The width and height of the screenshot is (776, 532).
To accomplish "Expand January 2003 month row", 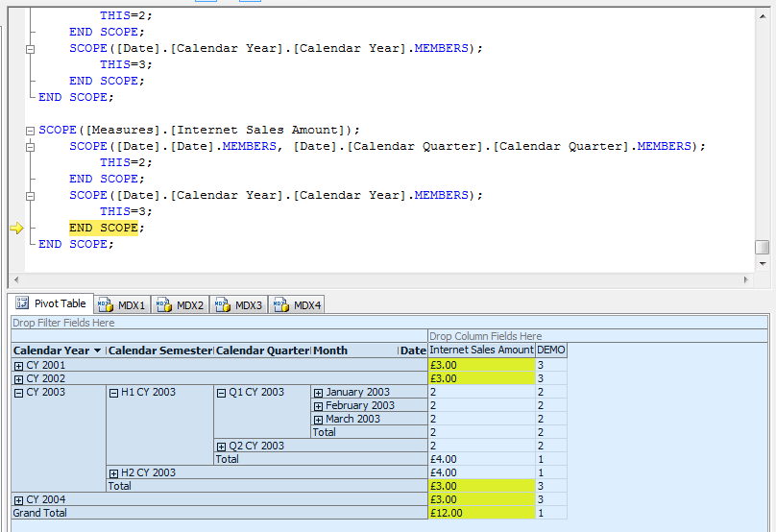I will pos(318,393).
